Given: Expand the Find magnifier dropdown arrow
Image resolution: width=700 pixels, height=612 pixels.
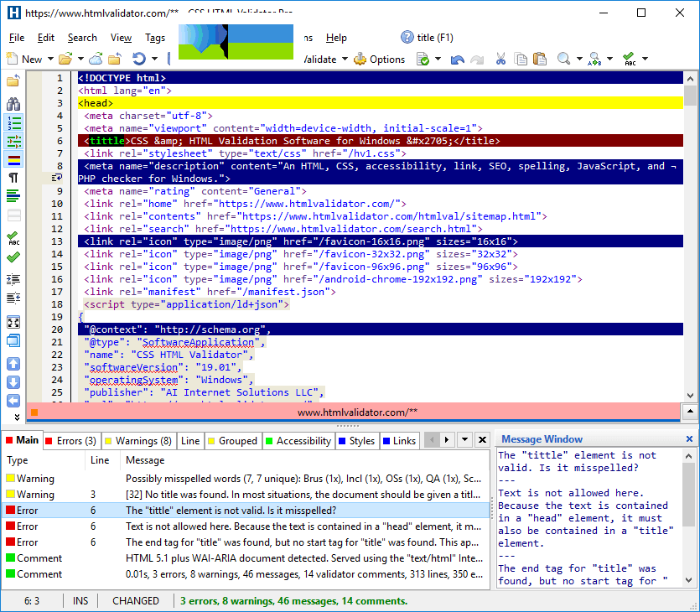Looking at the screenshot, I should [x=579, y=59].
